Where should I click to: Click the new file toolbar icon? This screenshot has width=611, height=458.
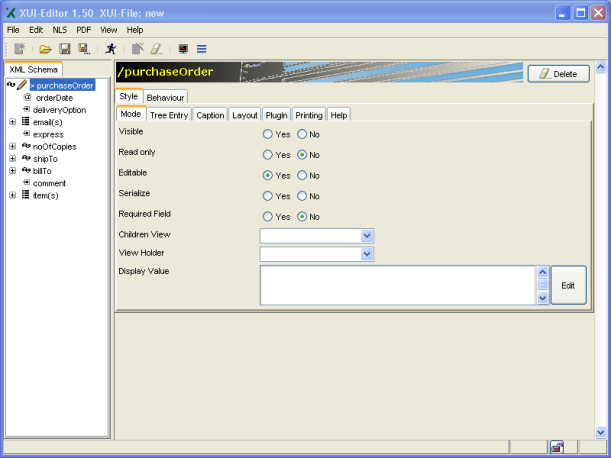(19, 48)
